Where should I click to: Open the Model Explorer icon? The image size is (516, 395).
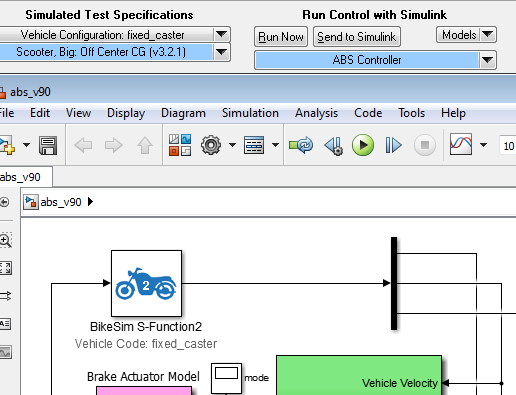point(254,145)
